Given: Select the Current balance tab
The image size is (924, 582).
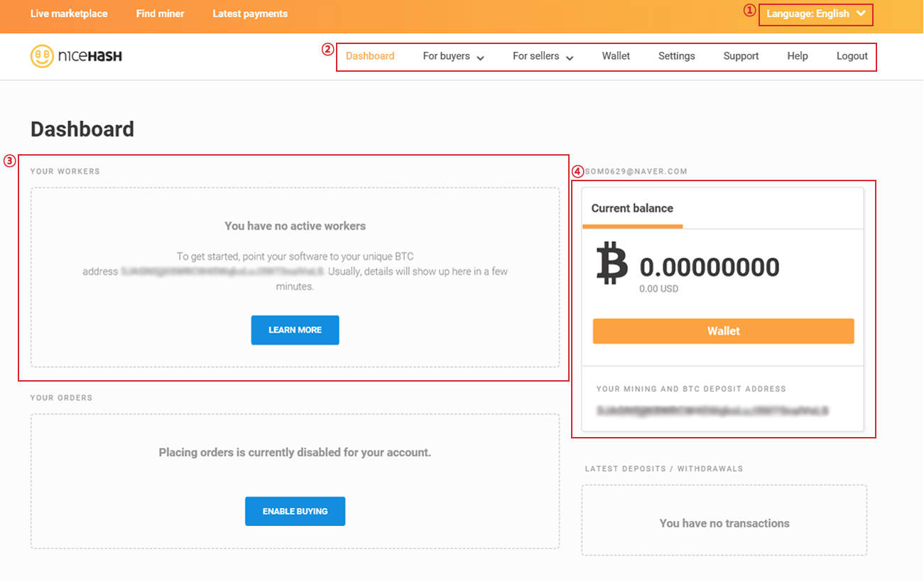Looking at the screenshot, I should pyautogui.click(x=632, y=208).
